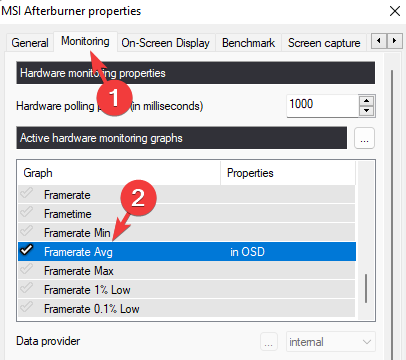Enable the Frametime graph checkmark

point(27,212)
